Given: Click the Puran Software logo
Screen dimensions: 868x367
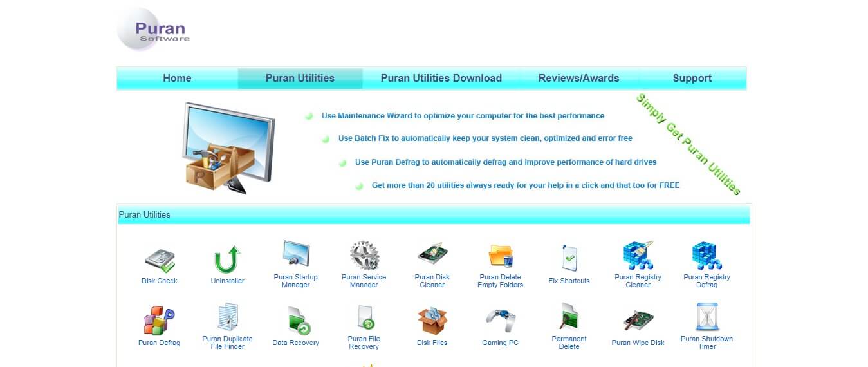Looking at the screenshot, I should 153,30.
